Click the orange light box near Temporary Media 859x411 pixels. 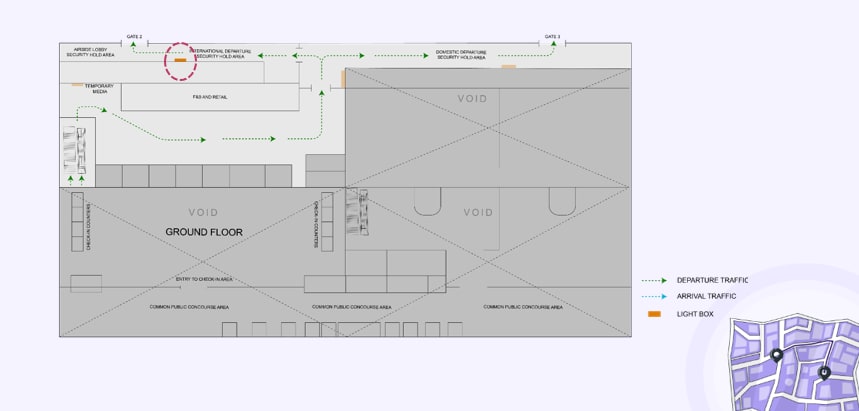click(77, 85)
